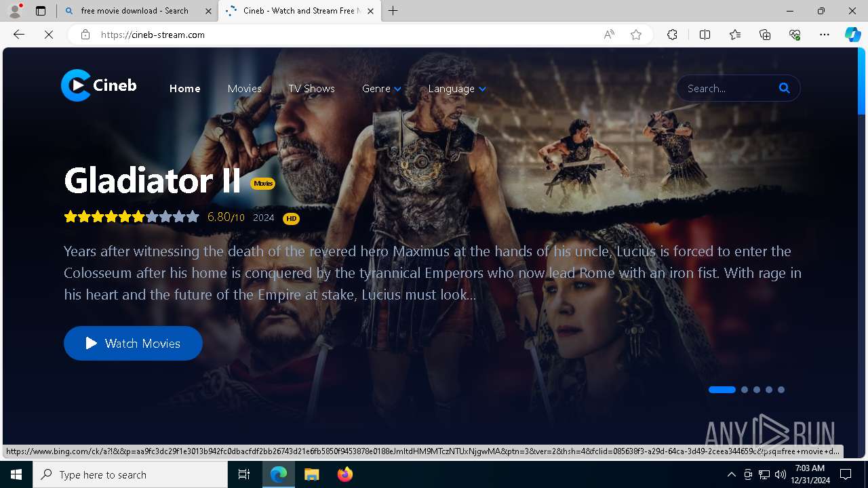Image resolution: width=868 pixels, height=488 pixels.
Task: Click the 6.80/10 rating score
Action: [226, 217]
